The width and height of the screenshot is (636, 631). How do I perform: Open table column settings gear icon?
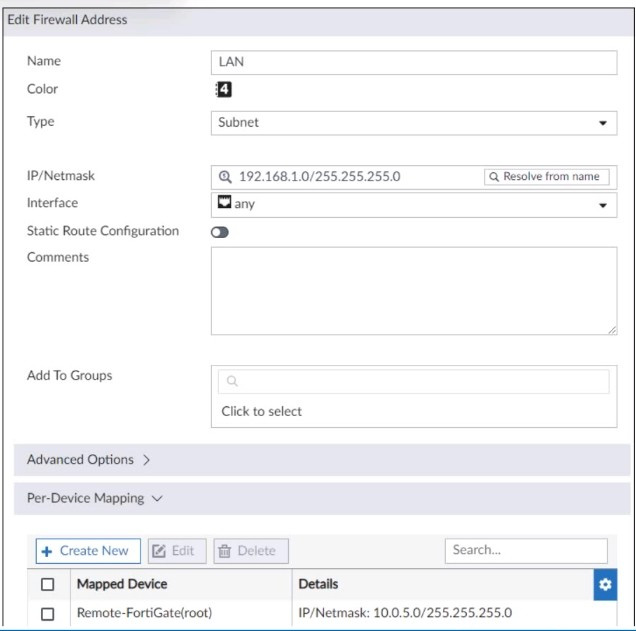(605, 584)
